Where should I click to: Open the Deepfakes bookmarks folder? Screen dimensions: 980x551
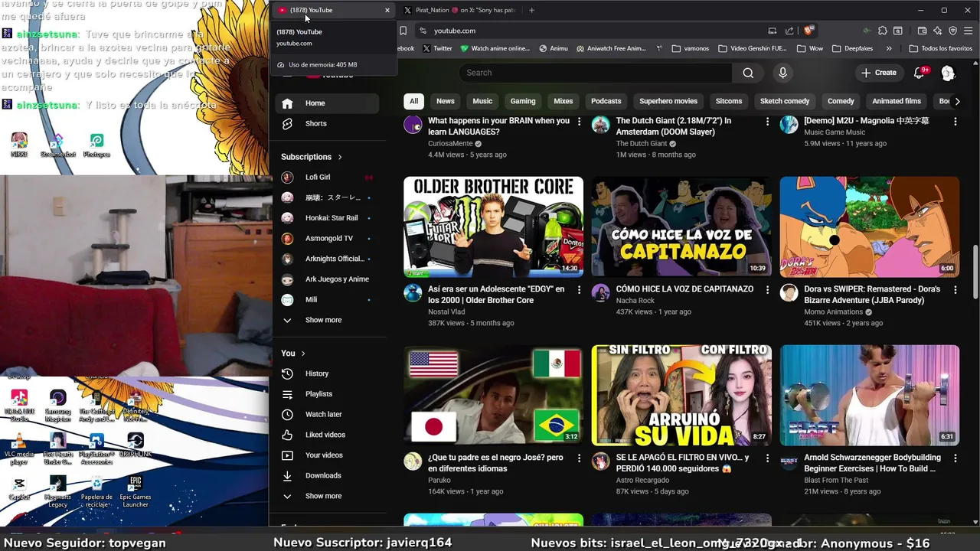pos(854,48)
